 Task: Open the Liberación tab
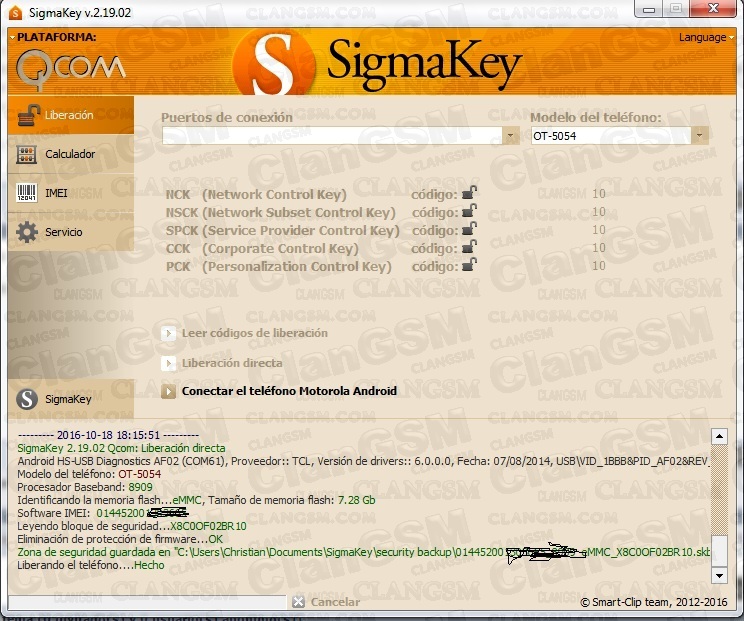pyautogui.click(x=71, y=115)
